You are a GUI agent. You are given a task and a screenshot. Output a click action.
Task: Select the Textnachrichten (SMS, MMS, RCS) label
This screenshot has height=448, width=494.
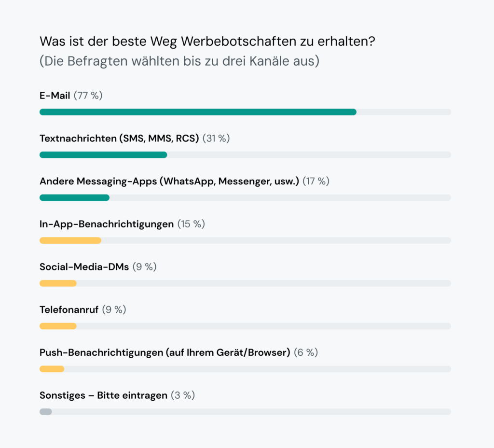pos(119,139)
